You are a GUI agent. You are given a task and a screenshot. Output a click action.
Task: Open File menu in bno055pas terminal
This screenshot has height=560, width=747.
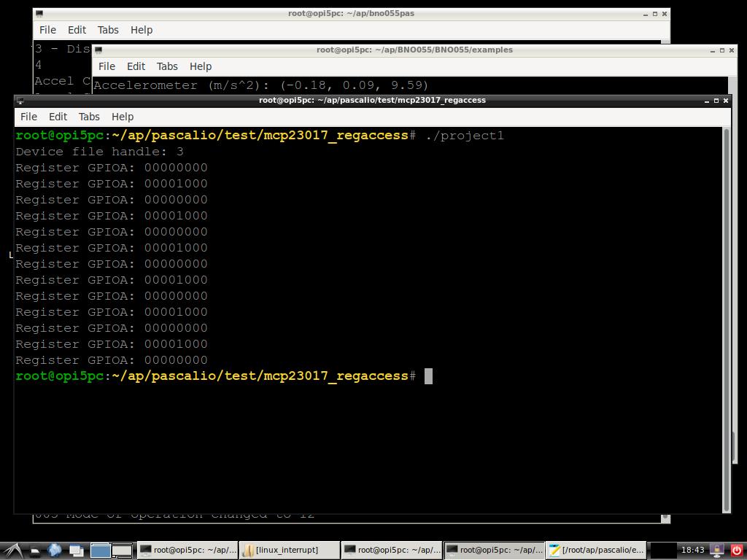pos(47,30)
